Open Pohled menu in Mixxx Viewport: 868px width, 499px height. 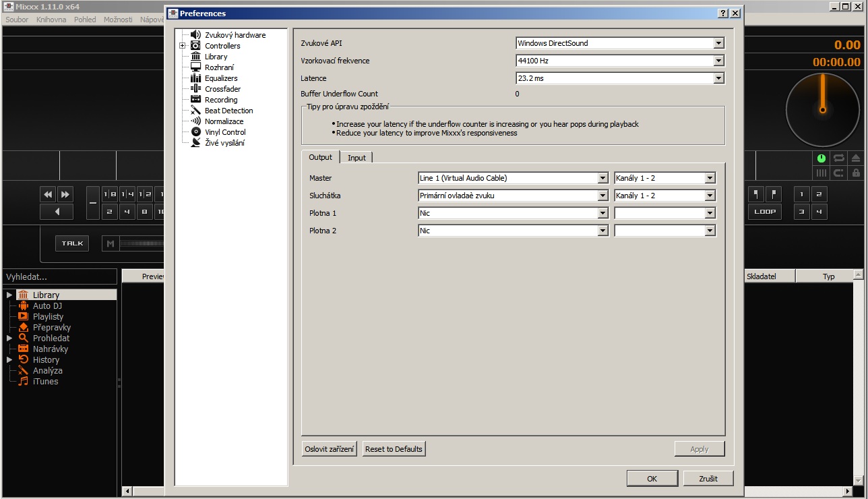(x=85, y=20)
